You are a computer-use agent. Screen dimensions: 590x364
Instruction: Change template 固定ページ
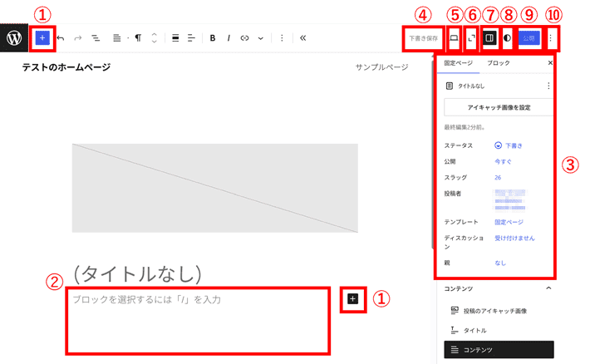point(509,222)
